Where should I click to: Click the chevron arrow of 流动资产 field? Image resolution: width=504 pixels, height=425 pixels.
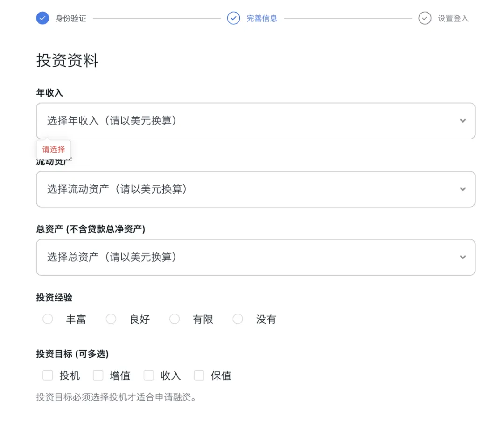pyautogui.click(x=462, y=189)
